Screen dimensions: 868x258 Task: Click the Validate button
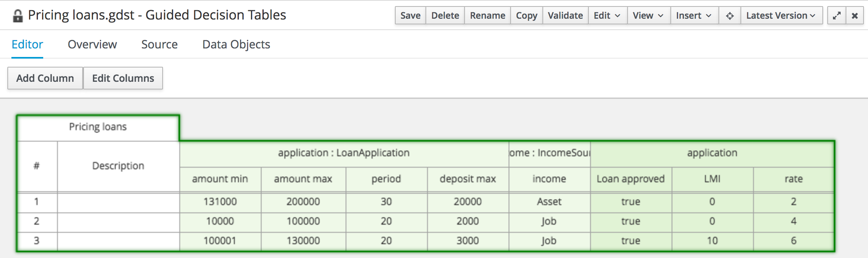point(565,16)
